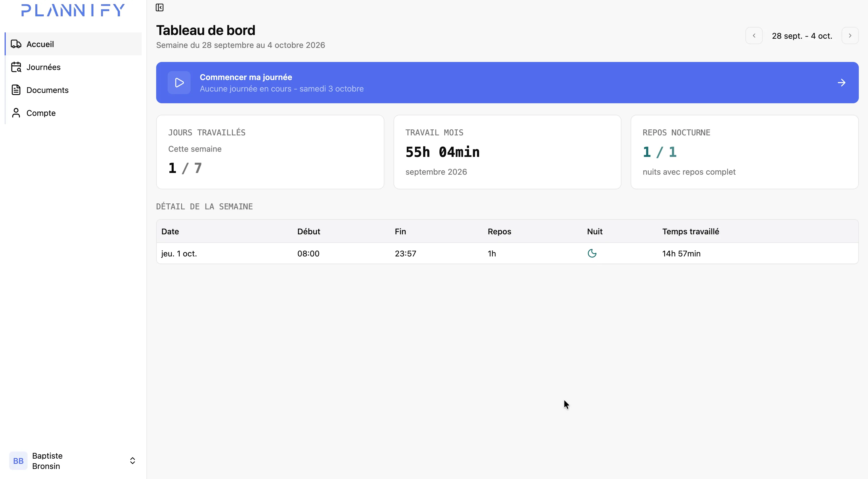
Task: Click the file icon beside Documents
Action: point(16,90)
